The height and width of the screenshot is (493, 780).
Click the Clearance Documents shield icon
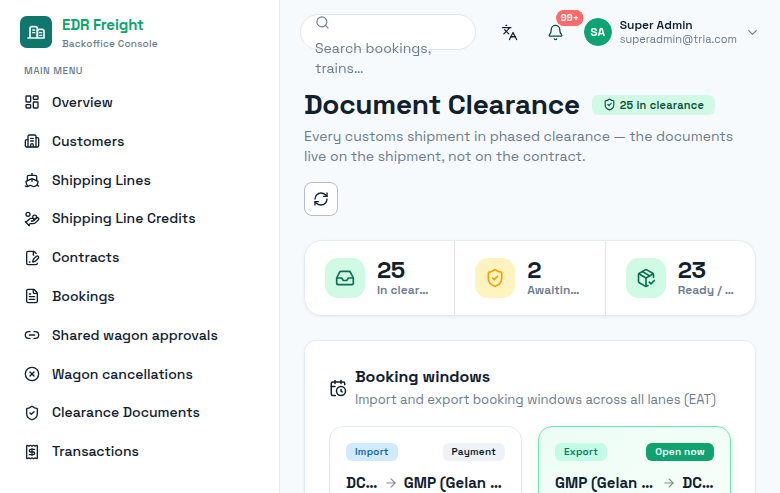32,412
